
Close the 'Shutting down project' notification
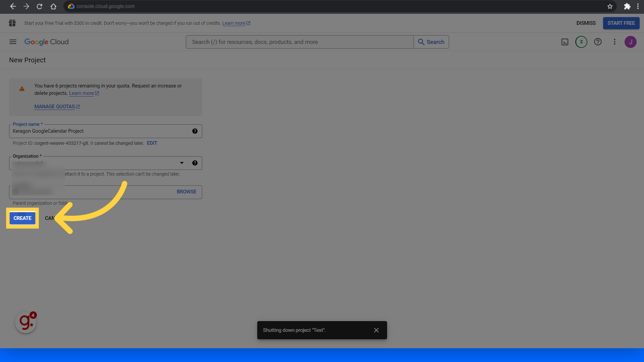[x=376, y=330]
